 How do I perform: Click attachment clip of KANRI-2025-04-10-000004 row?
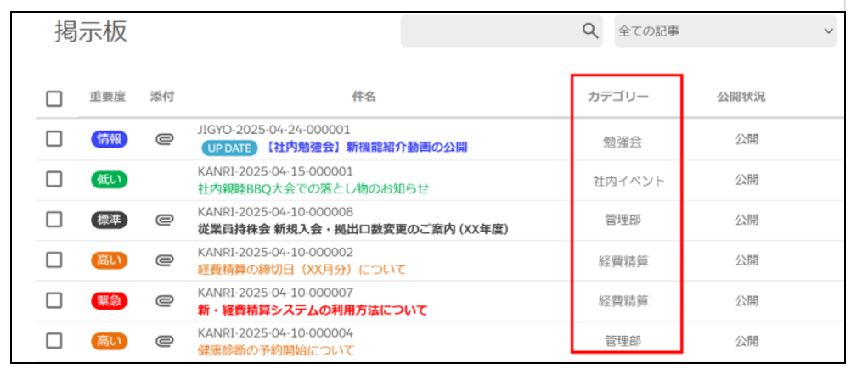click(x=164, y=341)
